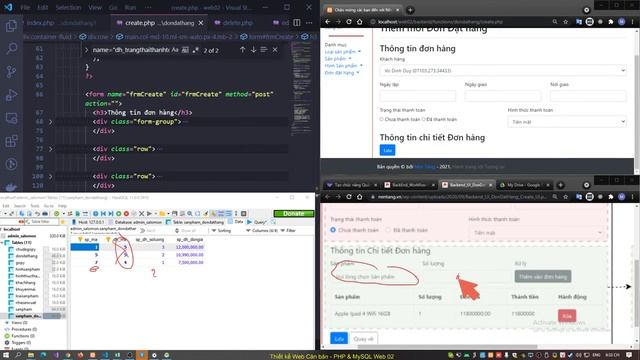Image resolution: width=640 pixels, height=360 pixels.
Task: Click Lưu button in bottom browser page
Action: click(339, 339)
